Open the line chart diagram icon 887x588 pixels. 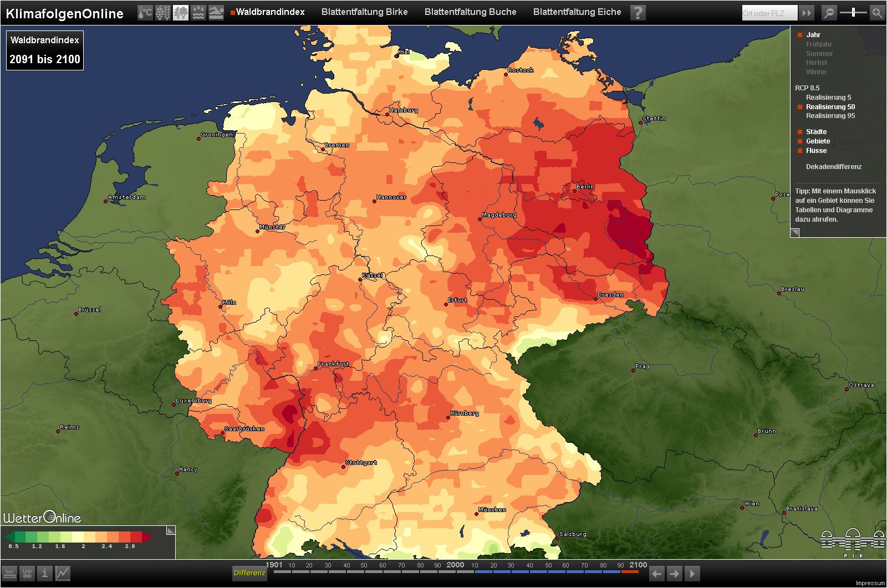[63, 574]
